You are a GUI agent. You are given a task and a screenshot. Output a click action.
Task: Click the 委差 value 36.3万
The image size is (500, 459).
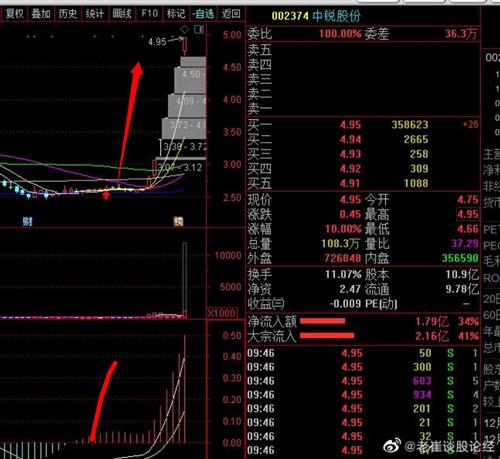click(x=461, y=34)
